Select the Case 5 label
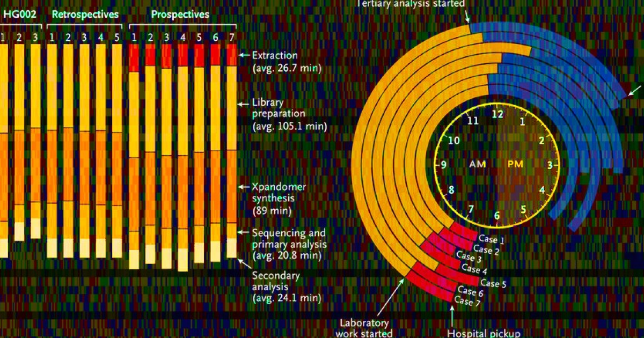Image resolution: width=644 pixels, height=338 pixels. click(x=493, y=283)
